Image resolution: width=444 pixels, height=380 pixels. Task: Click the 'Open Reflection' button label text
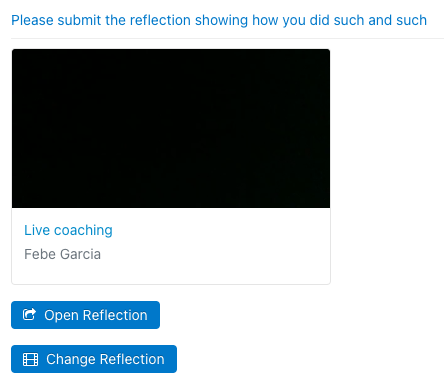click(x=96, y=315)
